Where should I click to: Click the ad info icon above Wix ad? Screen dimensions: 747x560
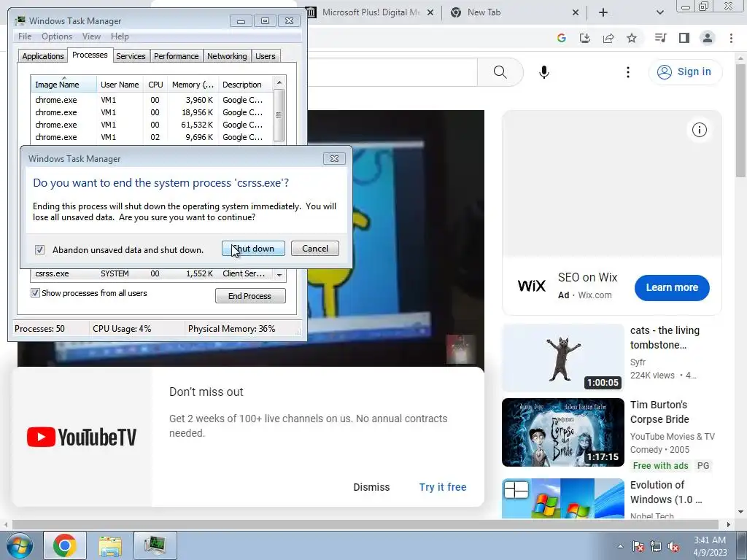coord(700,130)
